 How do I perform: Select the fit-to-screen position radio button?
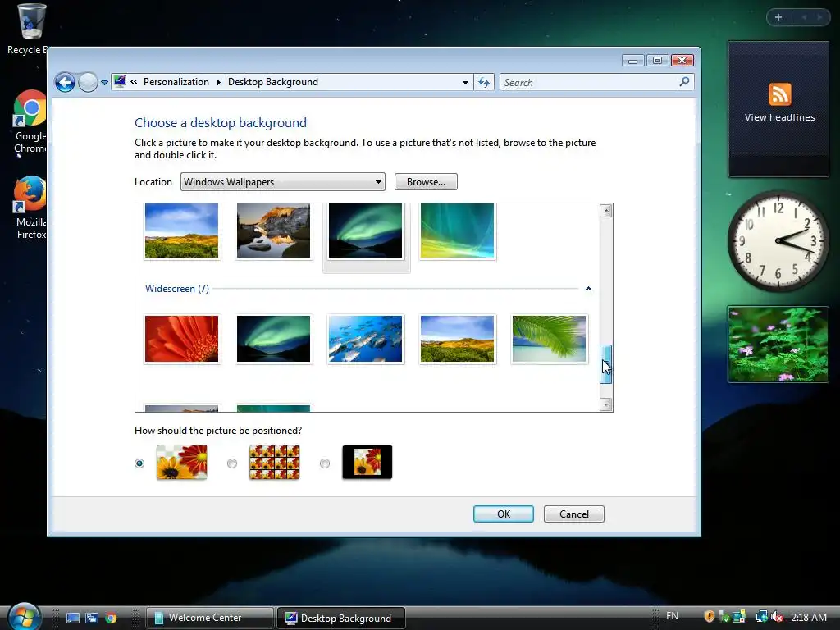click(139, 463)
